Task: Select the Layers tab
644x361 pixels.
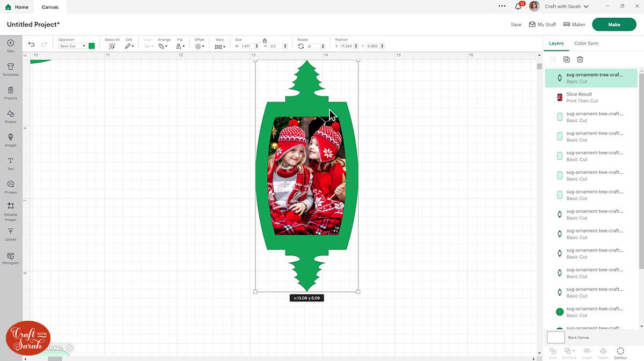Action: coord(556,43)
